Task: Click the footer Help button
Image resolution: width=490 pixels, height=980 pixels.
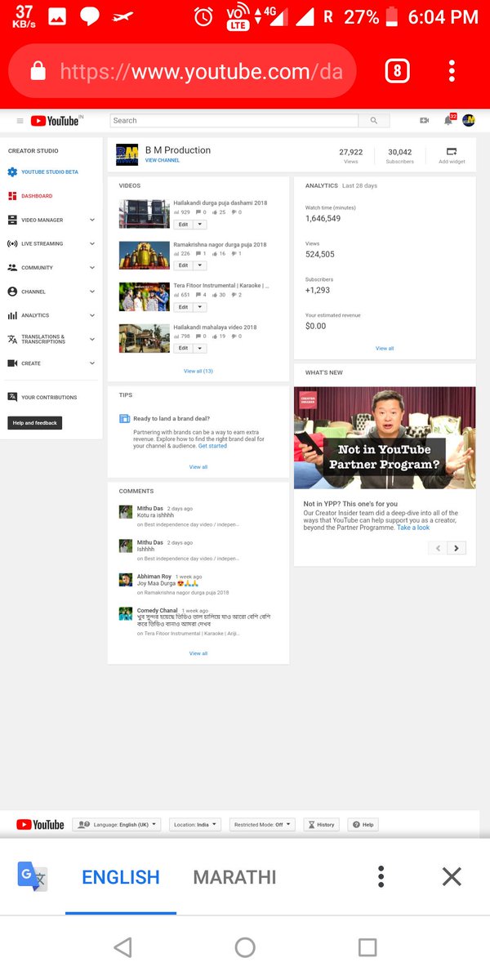Action: click(363, 825)
